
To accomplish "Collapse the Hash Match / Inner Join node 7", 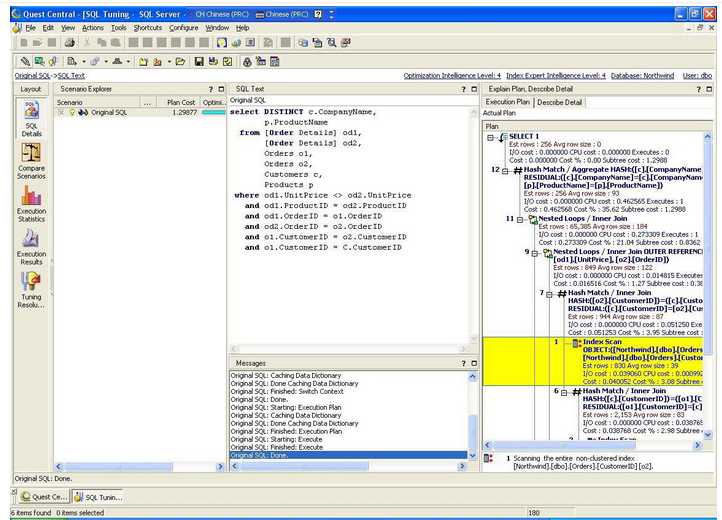I will click(549, 294).
